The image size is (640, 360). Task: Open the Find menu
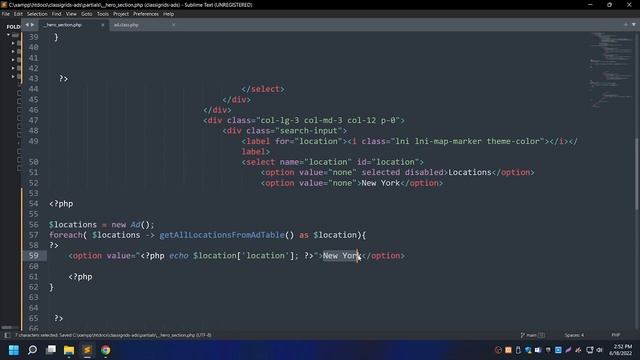(56, 14)
